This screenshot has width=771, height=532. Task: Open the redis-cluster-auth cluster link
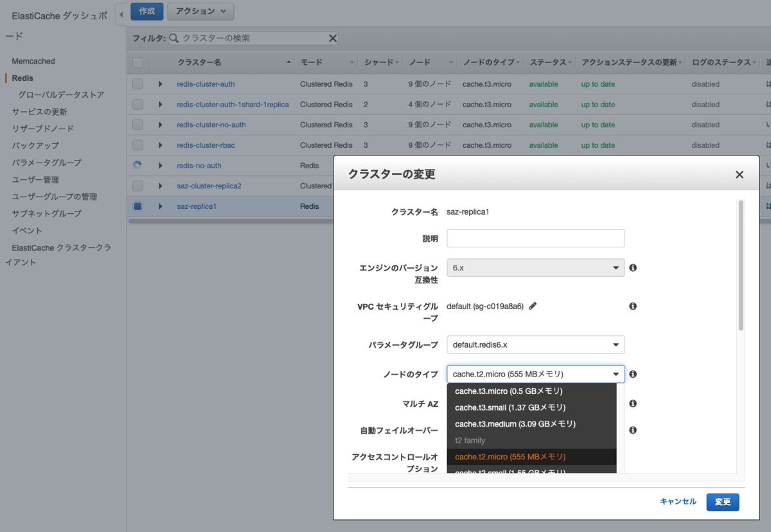tap(207, 84)
